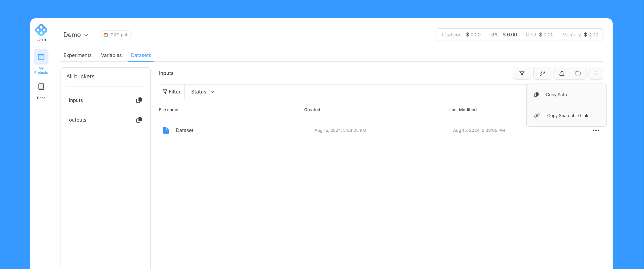644x269 pixels.
Task: Open the vertical three-dot toolbar menu
Action: [596, 73]
